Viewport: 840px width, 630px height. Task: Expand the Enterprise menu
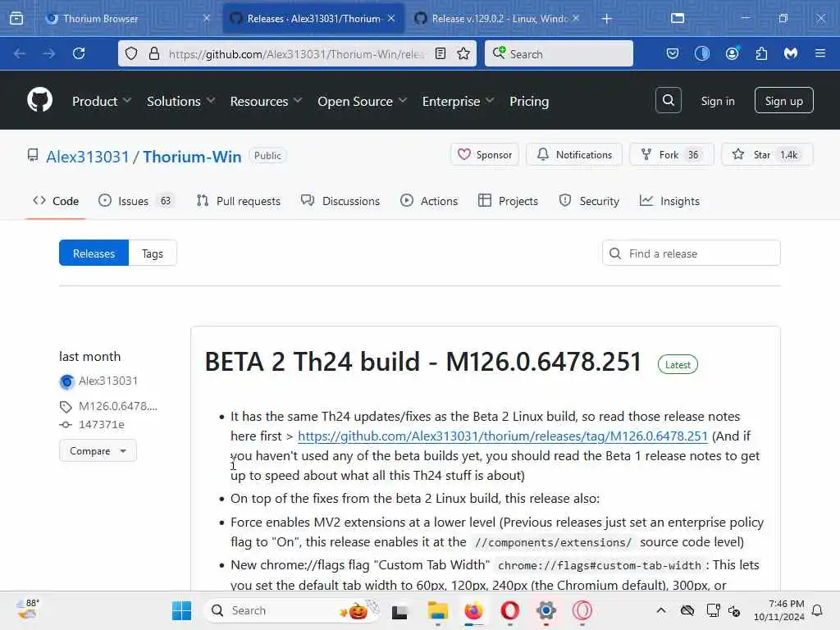pyautogui.click(x=458, y=101)
